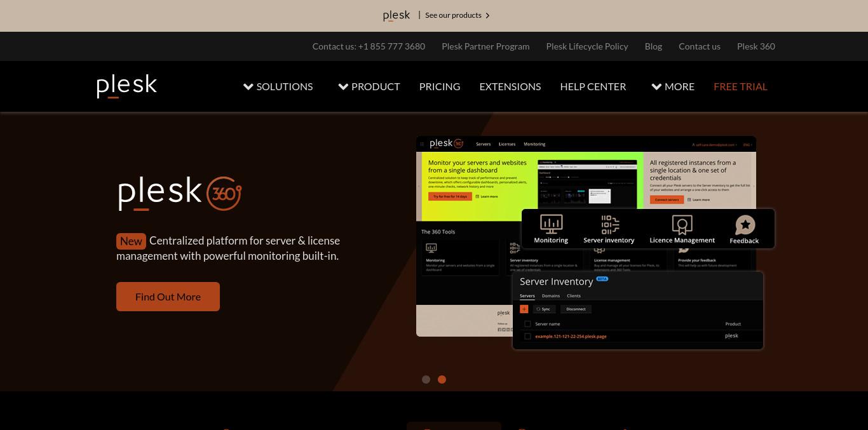Click the Monitoring chart icon
The height and width of the screenshot is (430, 868).
pyautogui.click(x=551, y=224)
